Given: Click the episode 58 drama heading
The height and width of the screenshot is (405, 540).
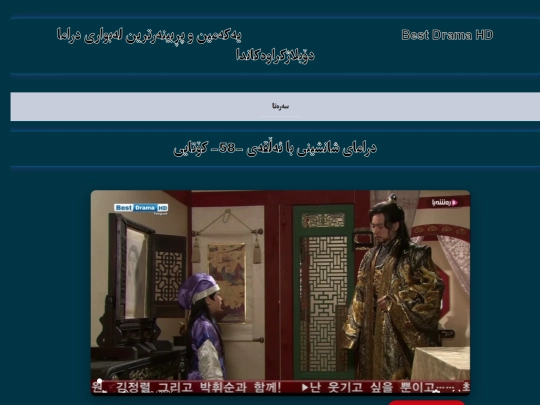Looking at the screenshot, I should coord(275,148).
